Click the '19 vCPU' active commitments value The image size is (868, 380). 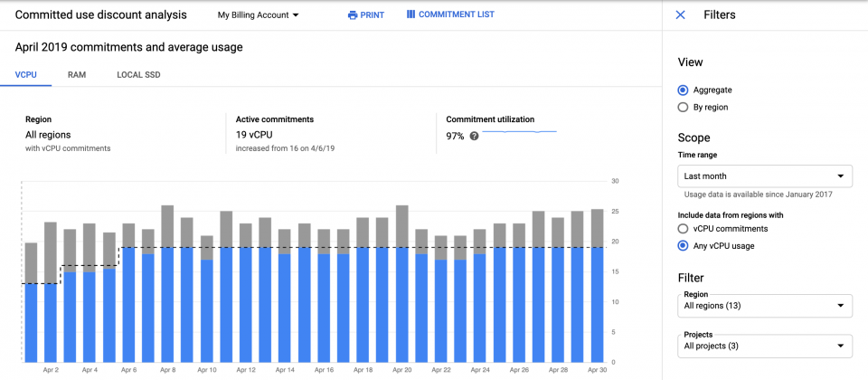pyautogui.click(x=254, y=135)
